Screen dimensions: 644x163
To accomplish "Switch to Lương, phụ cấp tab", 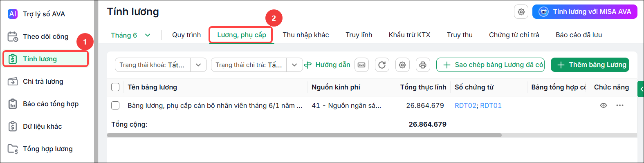I will pos(241,35).
